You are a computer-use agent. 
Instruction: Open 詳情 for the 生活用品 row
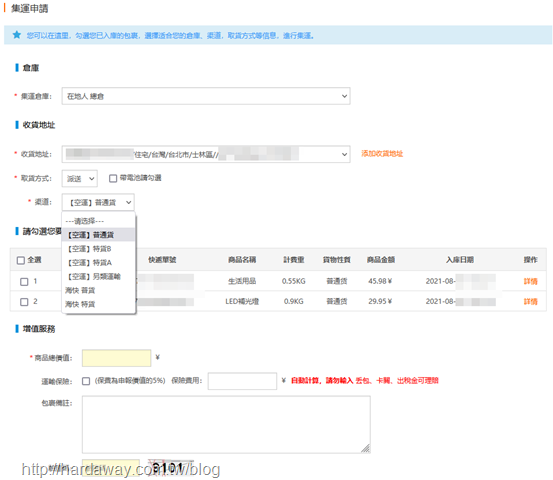tap(530, 281)
